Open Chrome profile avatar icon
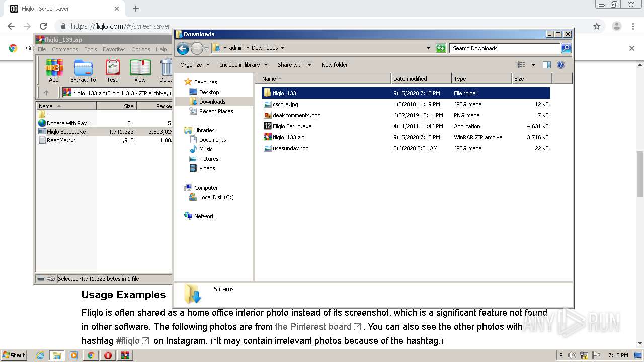 617,26
